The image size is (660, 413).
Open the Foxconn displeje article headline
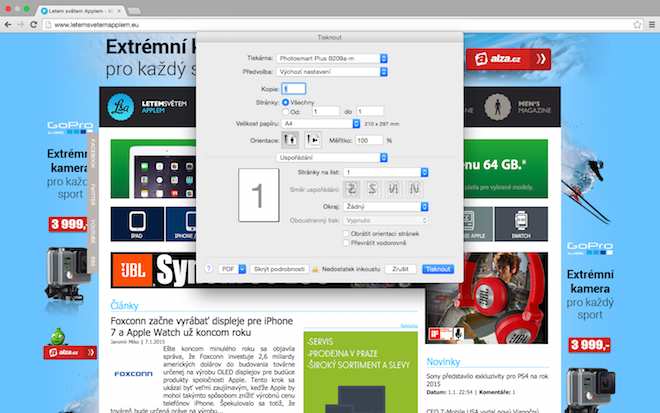(x=202, y=327)
